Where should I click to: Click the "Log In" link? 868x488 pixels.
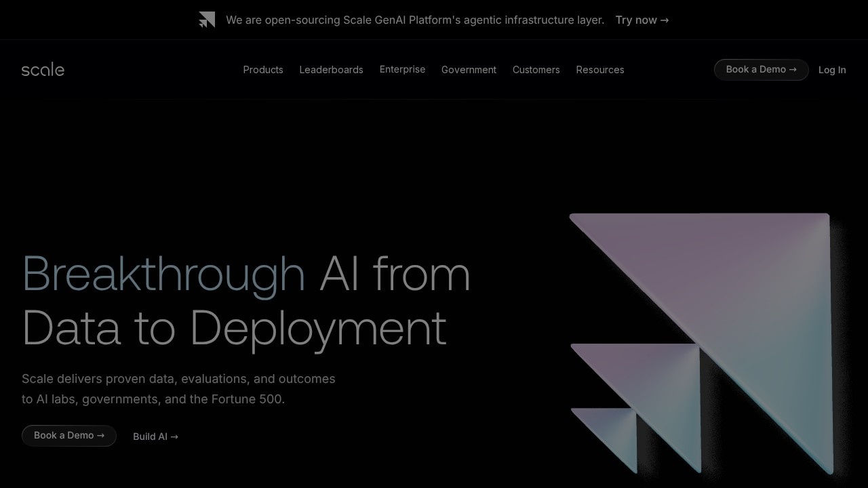pos(832,70)
